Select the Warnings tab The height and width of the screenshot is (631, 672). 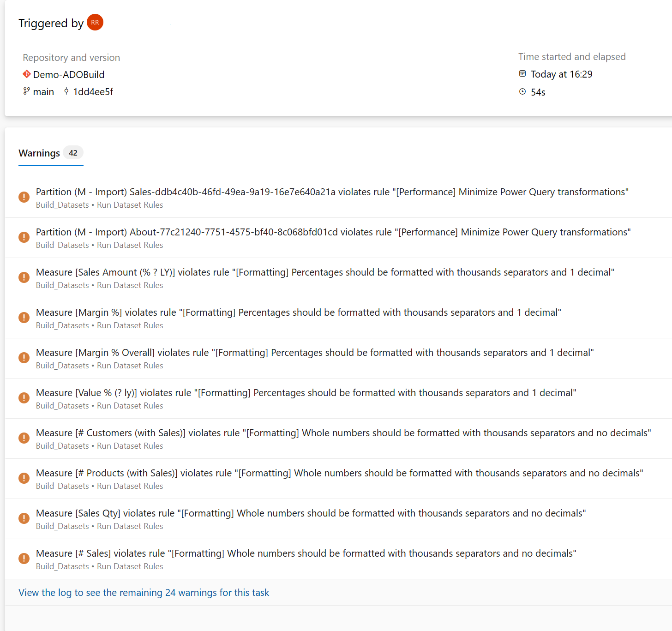39,153
